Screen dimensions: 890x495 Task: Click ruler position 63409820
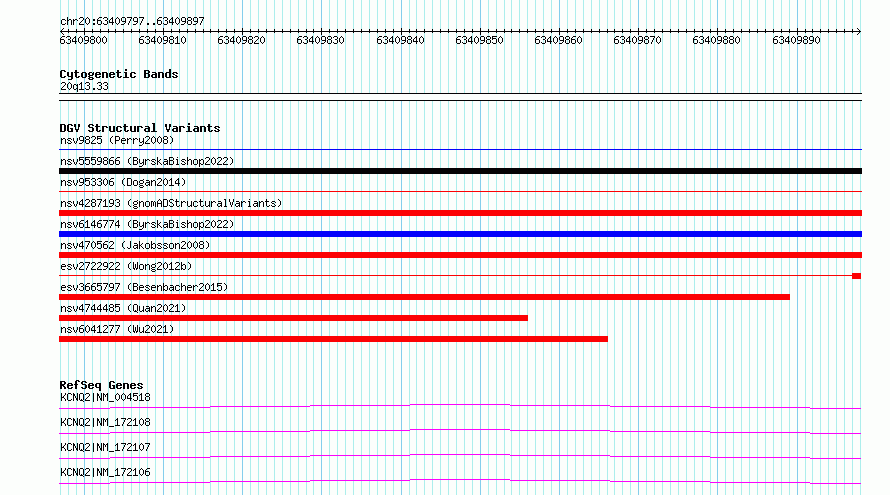[241, 40]
